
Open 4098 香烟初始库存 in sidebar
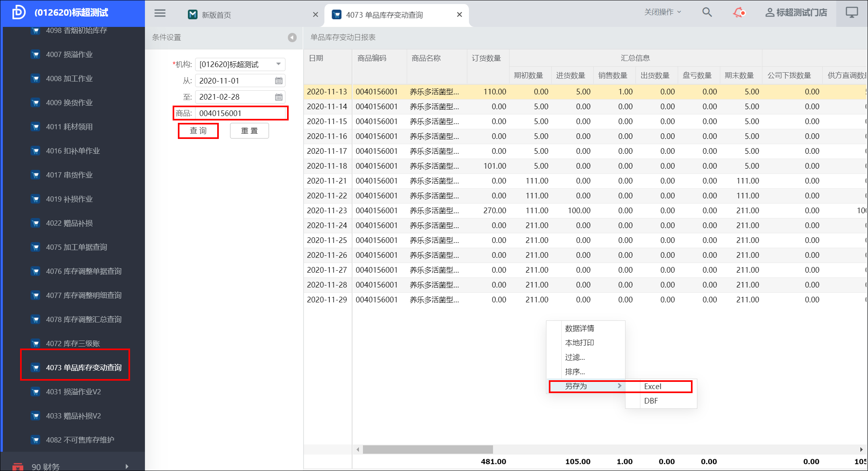[76, 31]
